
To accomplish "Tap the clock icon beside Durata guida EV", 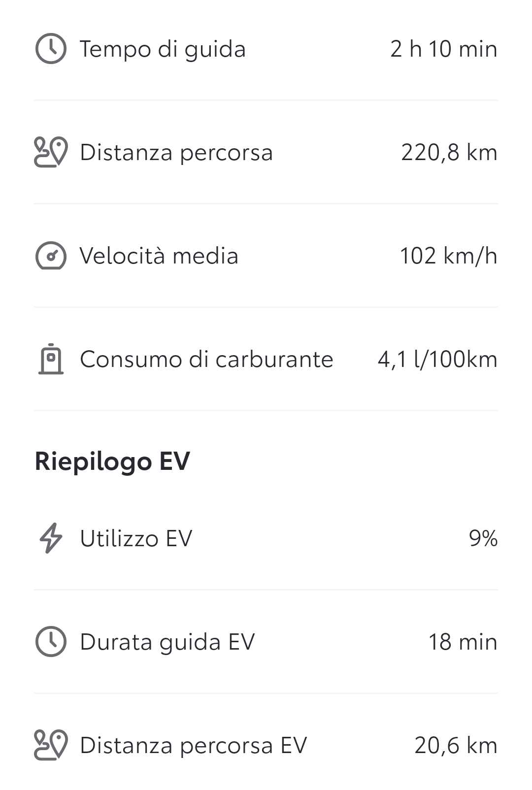I will click(x=51, y=642).
